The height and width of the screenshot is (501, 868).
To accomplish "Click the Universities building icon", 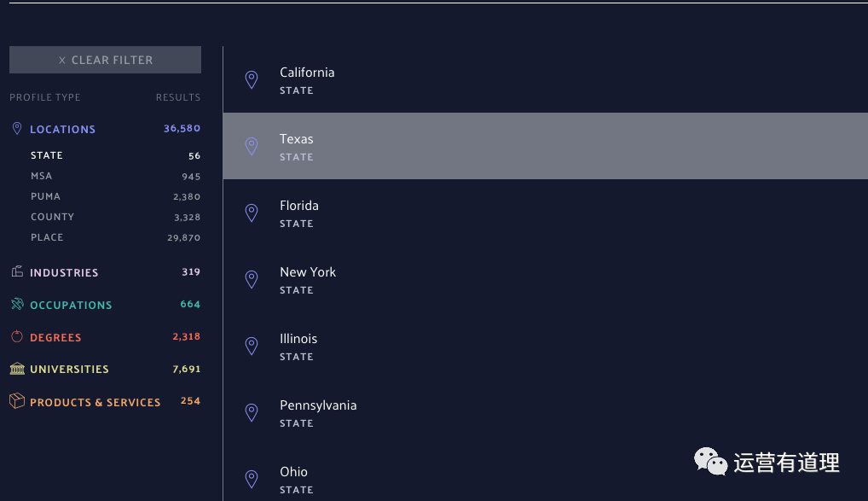I will coord(17,369).
